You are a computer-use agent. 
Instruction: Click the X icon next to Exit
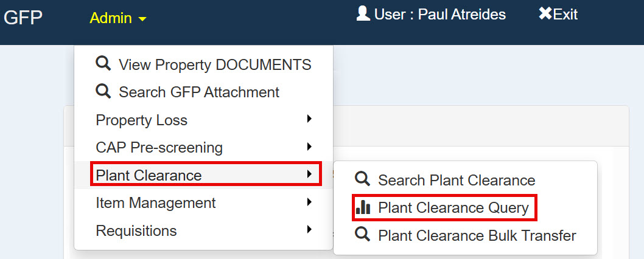tap(545, 13)
